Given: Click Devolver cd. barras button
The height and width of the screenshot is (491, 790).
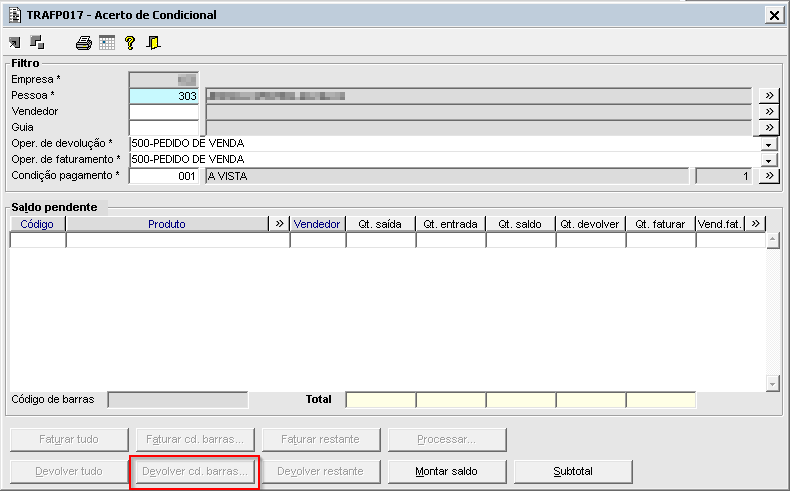Looking at the screenshot, I should point(195,471).
